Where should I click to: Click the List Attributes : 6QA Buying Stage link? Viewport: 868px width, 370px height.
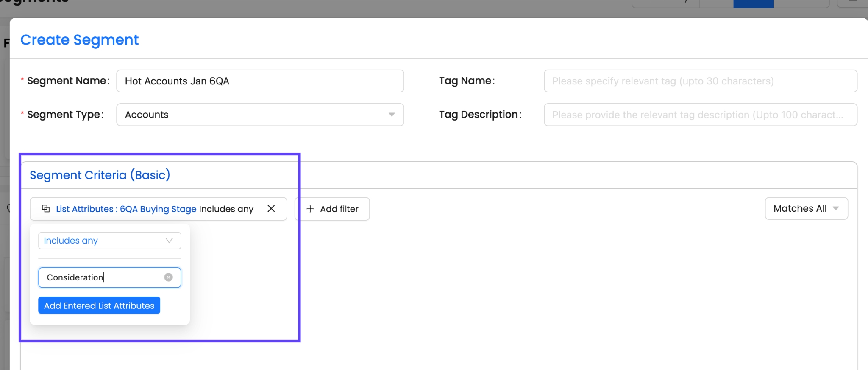[126, 209]
